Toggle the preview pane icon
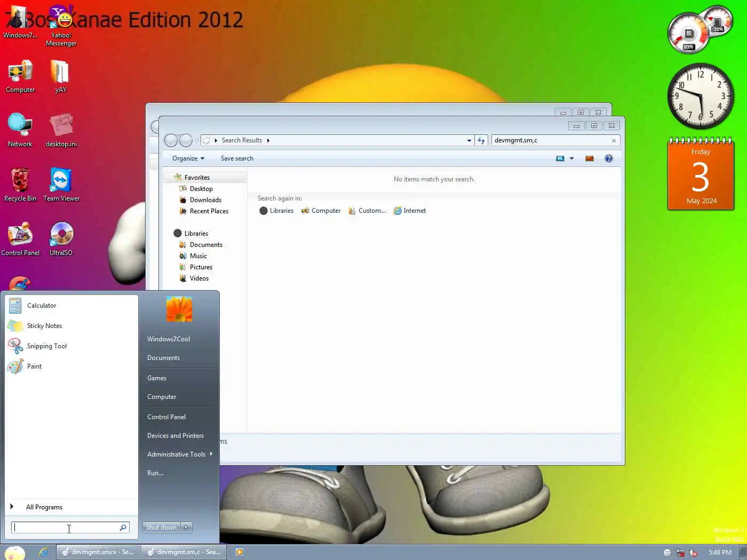The height and width of the screenshot is (560, 747). (x=590, y=158)
